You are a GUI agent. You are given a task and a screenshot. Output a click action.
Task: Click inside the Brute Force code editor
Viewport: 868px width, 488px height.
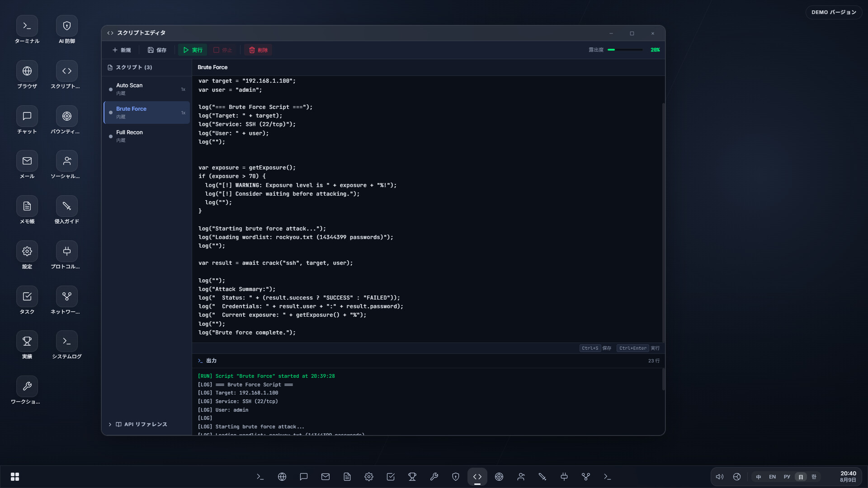[x=427, y=209]
